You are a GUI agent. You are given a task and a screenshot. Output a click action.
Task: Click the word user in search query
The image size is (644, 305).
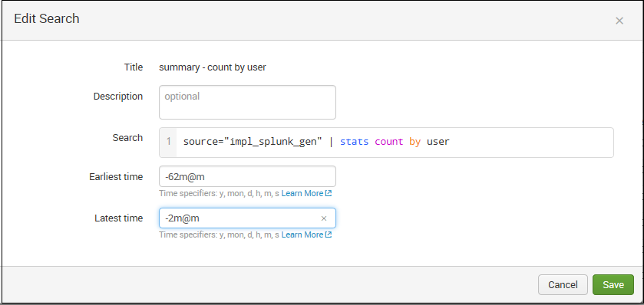tap(438, 142)
